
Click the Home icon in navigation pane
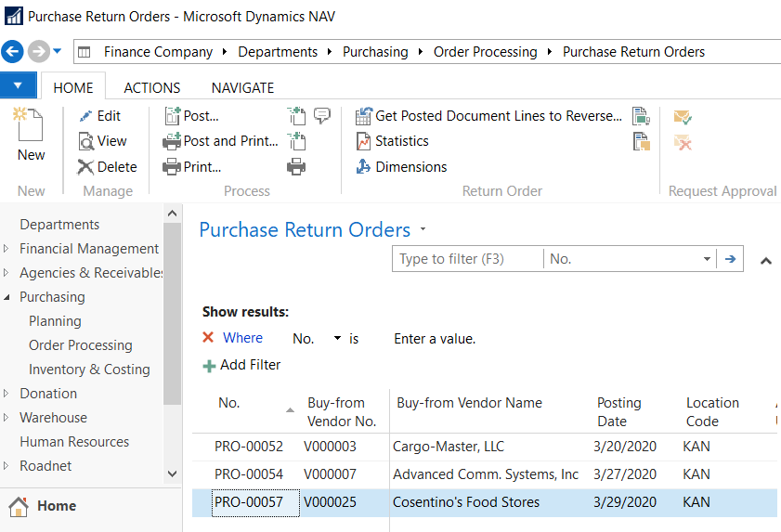[19, 506]
